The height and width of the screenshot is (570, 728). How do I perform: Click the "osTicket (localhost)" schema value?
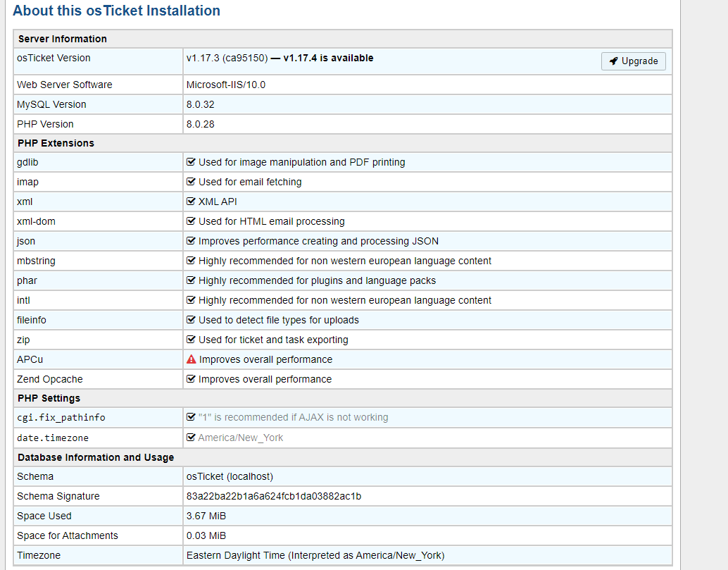pyautogui.click(x=230, y=476)
